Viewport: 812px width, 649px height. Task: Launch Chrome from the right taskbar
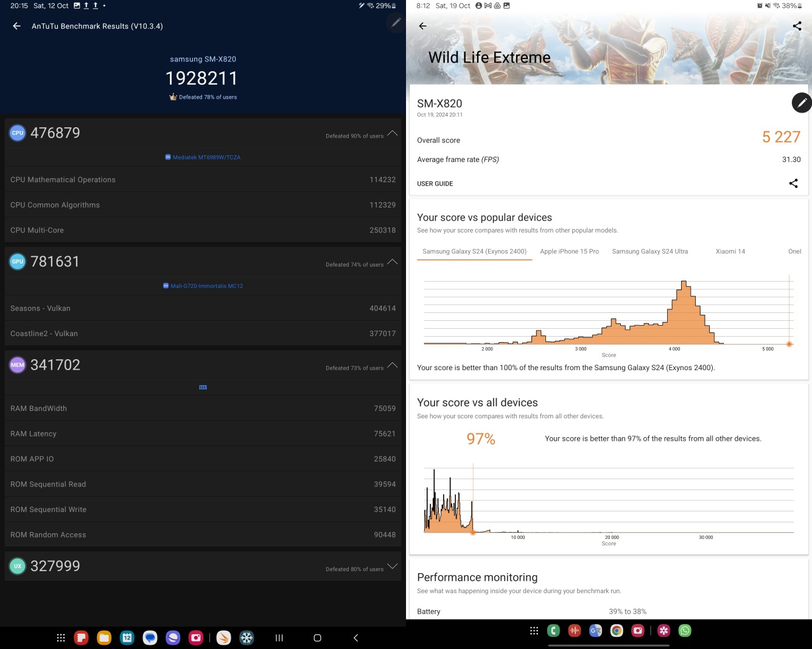point(617,631)
